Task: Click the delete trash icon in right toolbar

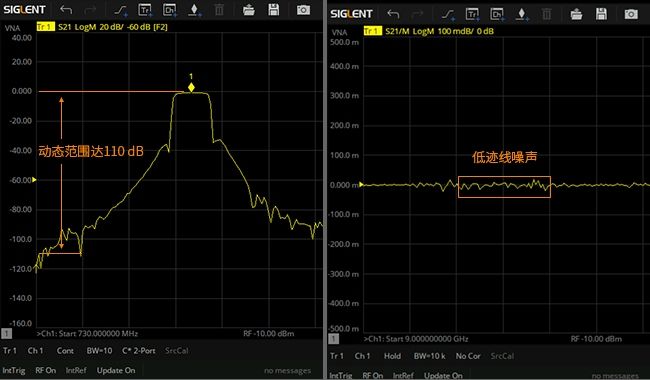Action: pyautogui.click(x=546, y=15)
